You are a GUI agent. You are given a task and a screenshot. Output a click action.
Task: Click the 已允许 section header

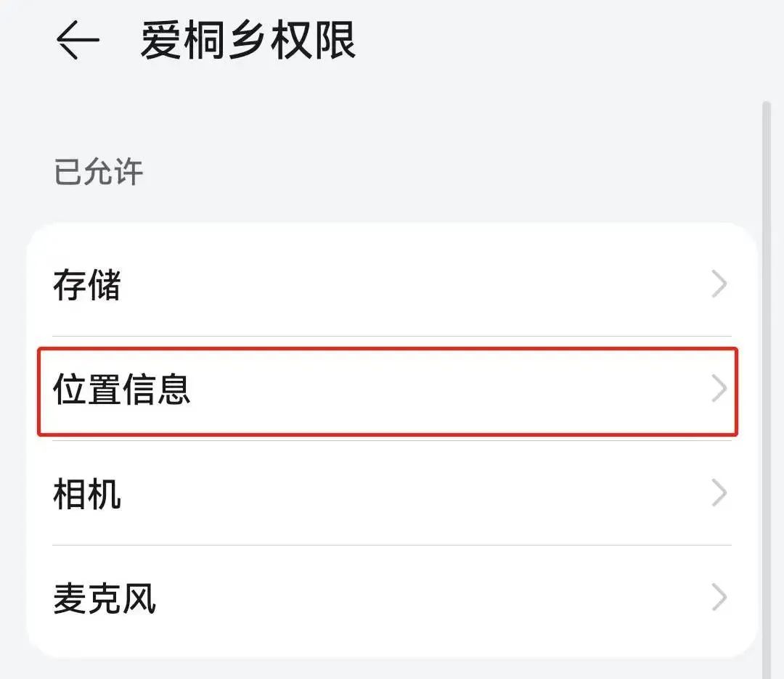99,173
